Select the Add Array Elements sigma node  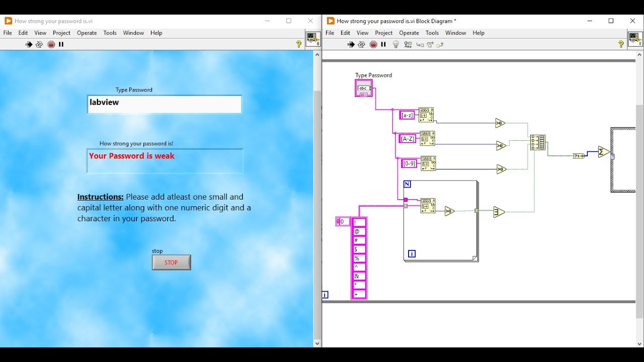click(603, 152)
